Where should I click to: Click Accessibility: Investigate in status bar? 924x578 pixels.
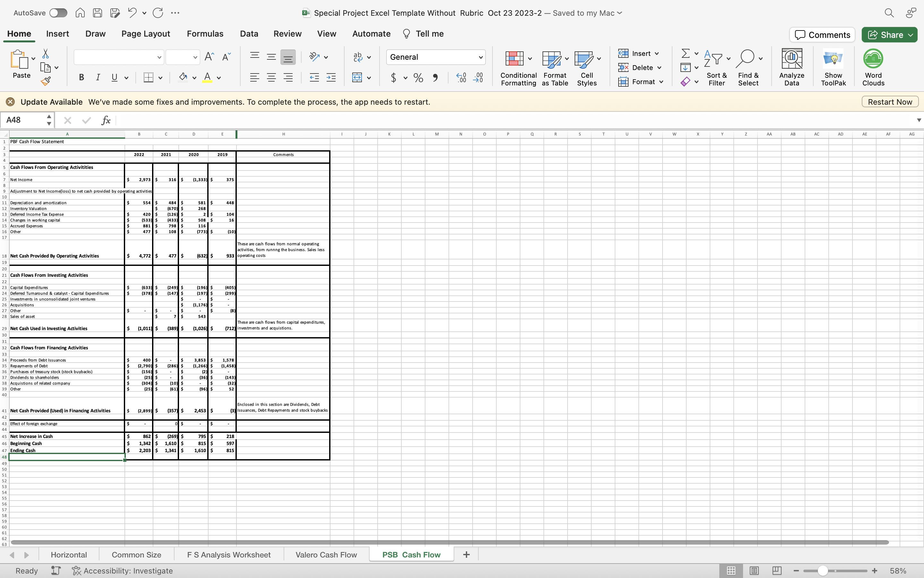(x=122, y=571)
